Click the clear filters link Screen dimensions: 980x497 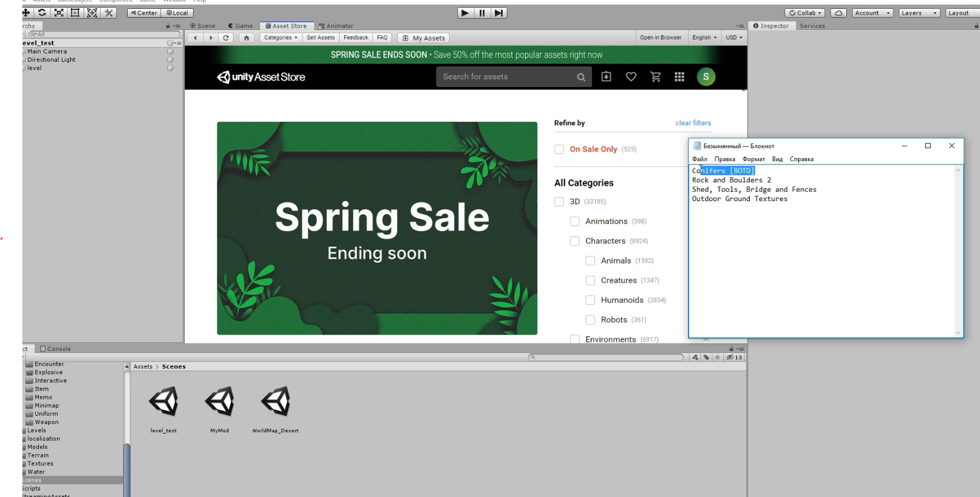(693, 123)
